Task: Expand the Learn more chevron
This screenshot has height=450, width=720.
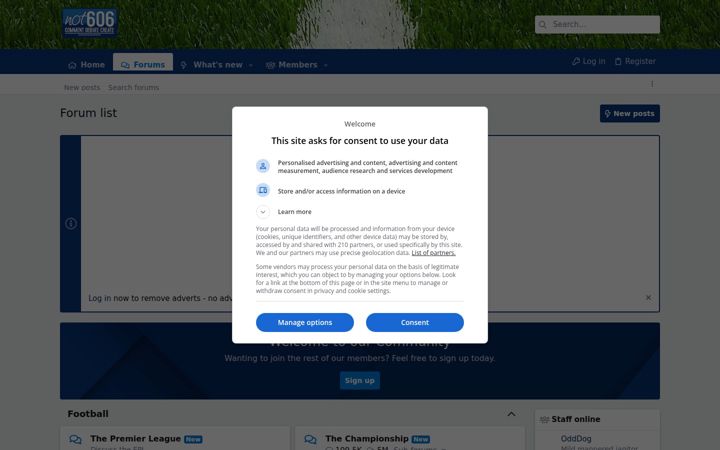Action: click(x=263, y=212)
